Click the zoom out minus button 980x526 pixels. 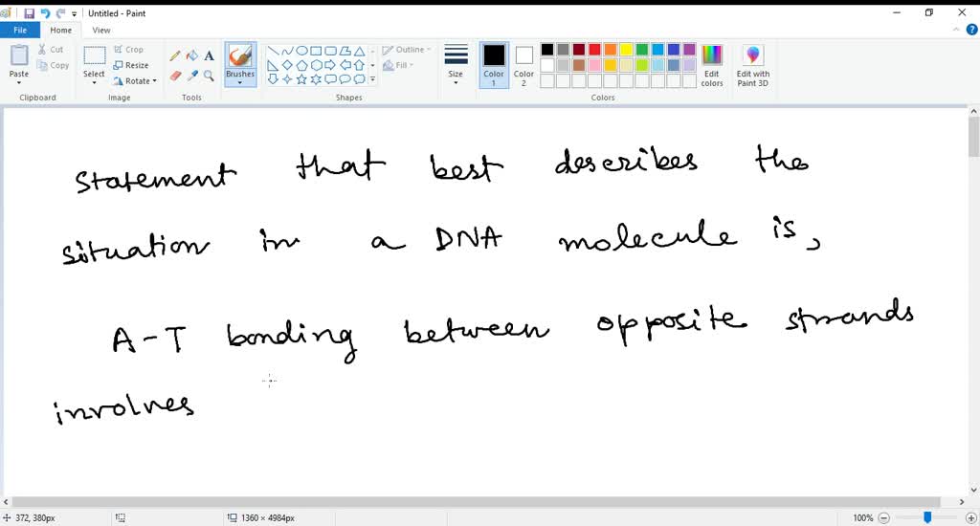coord(883,518)
